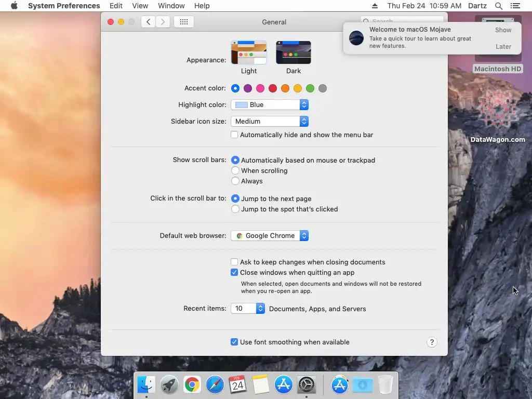This screenshot has width=532, height=399.
Task: Open Calendar icon showing 24
Action: [x=237, y=385]
